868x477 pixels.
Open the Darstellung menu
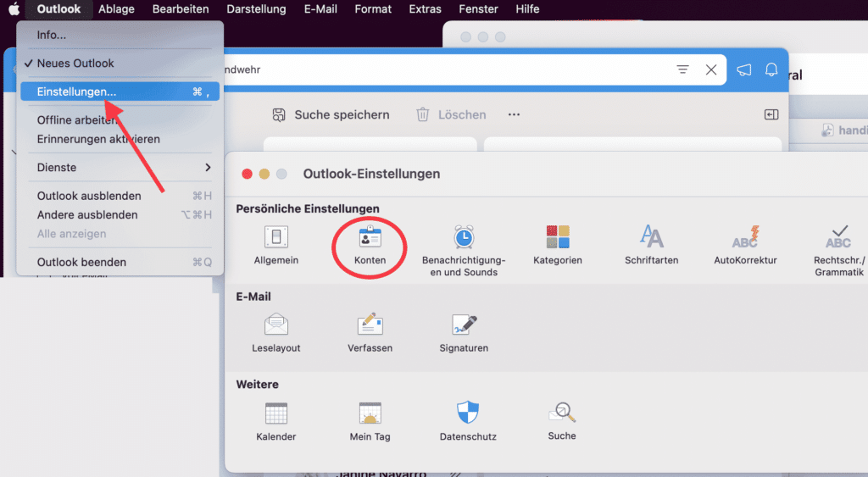coord(256,9)
